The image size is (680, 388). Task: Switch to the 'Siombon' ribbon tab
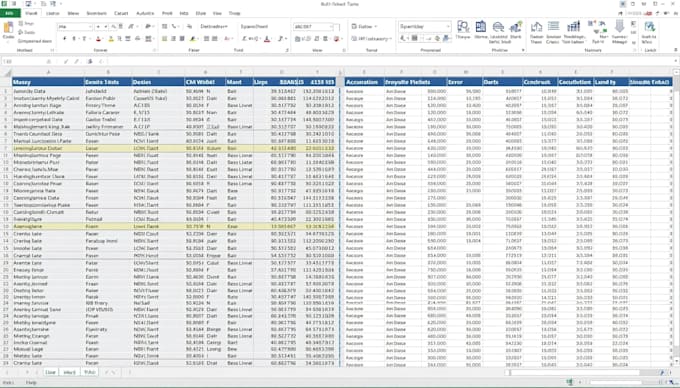pos(96,13)
